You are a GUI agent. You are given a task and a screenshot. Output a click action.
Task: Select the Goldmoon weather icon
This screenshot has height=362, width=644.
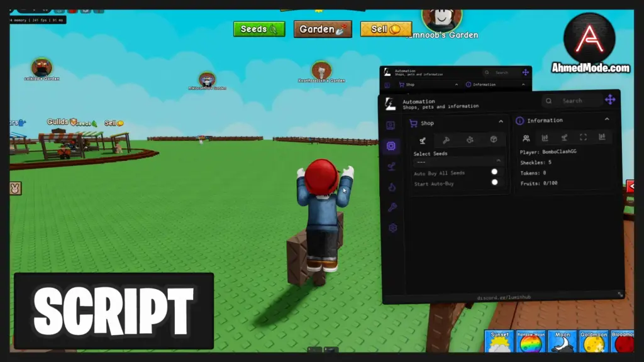pos(594,341)
